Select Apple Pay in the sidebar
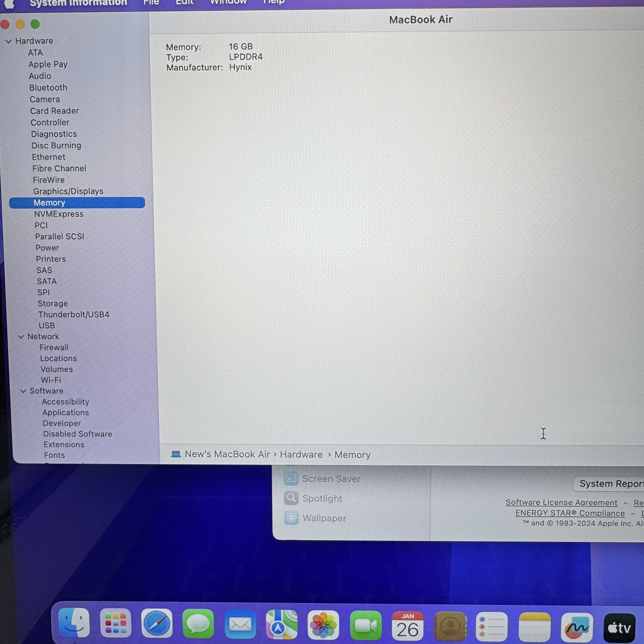 pyautogui.click(x=48, y=64)
